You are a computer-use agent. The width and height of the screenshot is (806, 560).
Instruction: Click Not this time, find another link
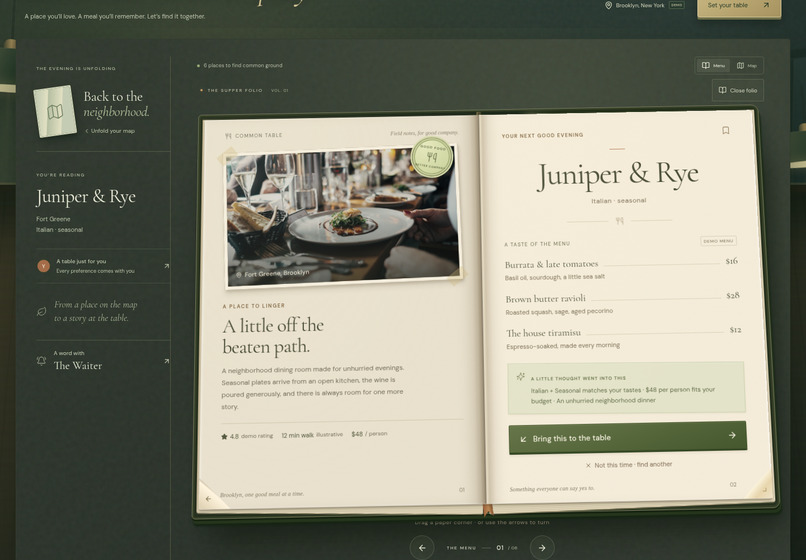[x=629, y=465]
